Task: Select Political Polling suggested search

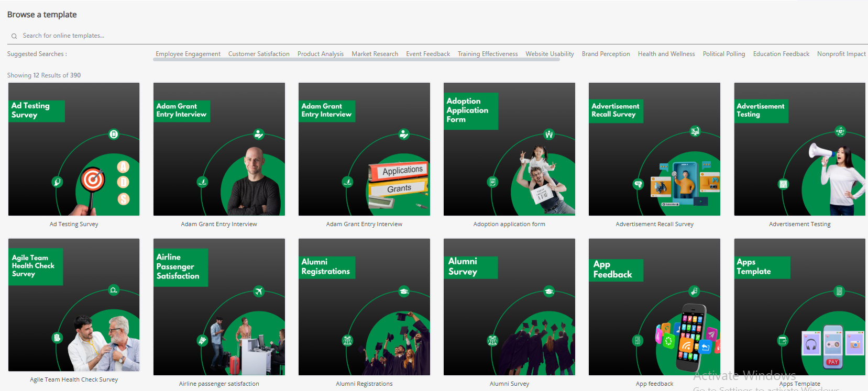Action: [724, 54]
